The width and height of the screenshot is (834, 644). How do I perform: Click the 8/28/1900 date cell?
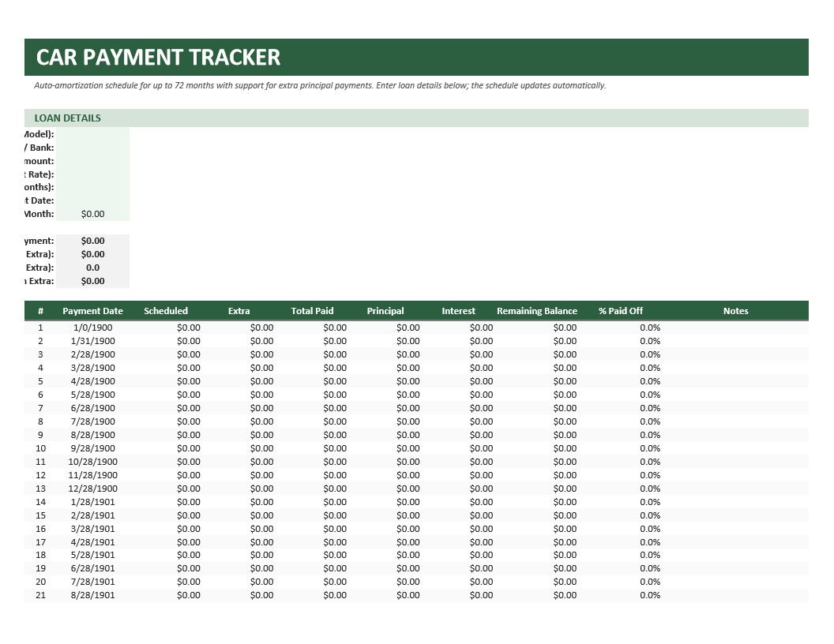92,434
